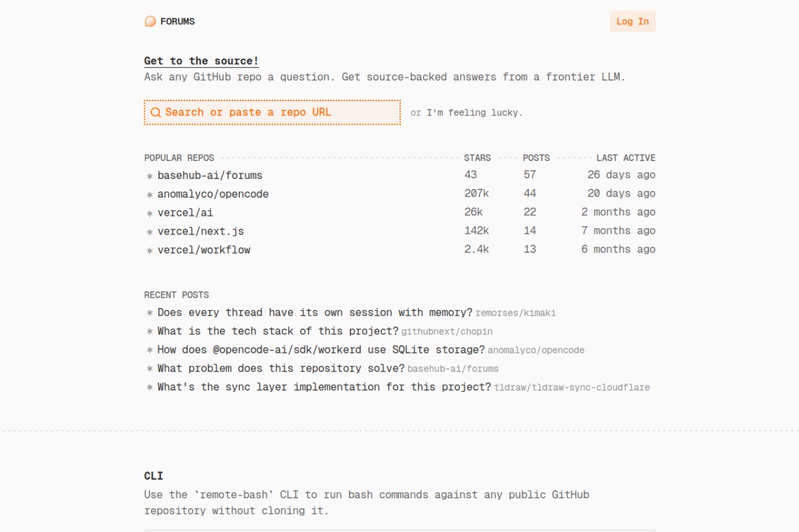The image size is (799, 532).
Task: Open the anomalyco/opencode repo
Action: click(x=213, y=194)
